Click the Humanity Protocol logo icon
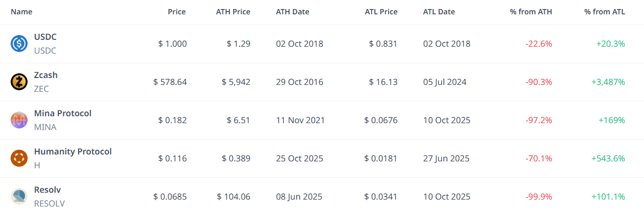Screen dimensions: 644x215 (19, 158)
